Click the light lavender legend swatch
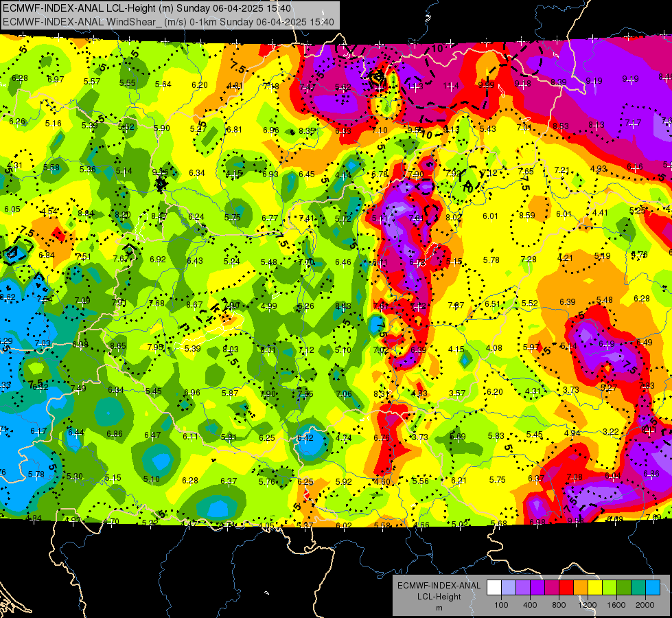Viewport: 672px width, 618px height. (509, 588)
